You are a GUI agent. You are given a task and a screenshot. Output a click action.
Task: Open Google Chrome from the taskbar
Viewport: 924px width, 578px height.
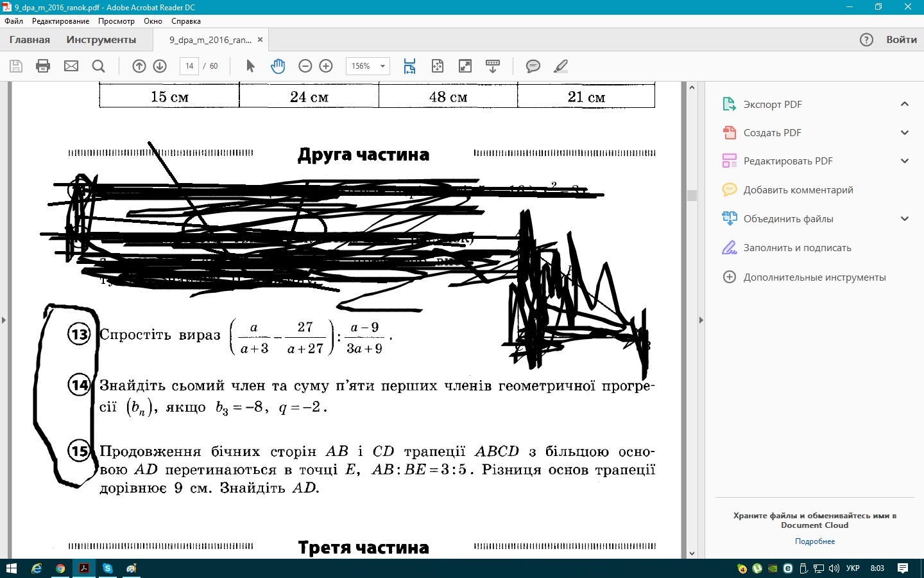[60, 568]
